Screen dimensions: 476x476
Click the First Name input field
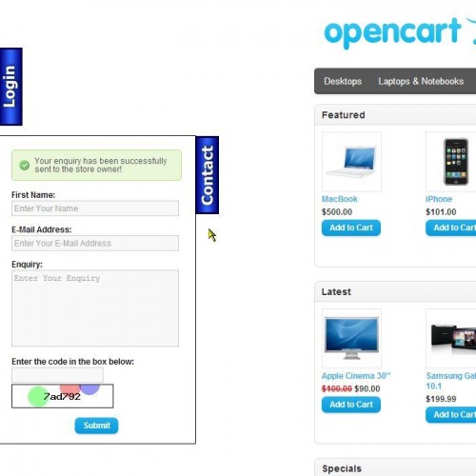95,208
